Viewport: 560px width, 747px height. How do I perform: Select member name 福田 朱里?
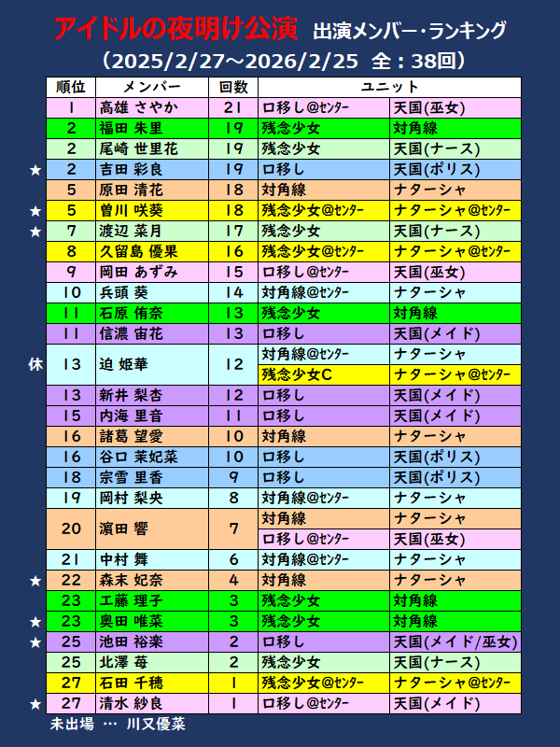coord(131,129)
